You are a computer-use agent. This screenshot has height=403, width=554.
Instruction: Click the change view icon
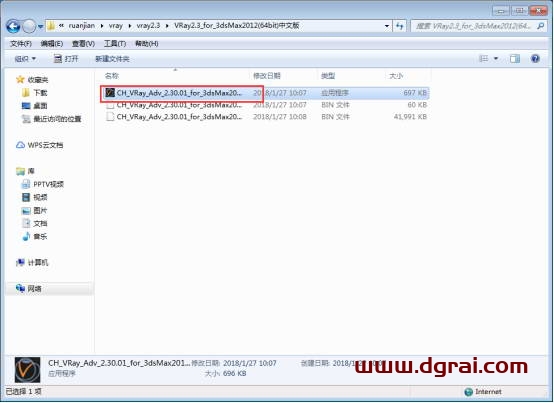(x=483, y=59)
